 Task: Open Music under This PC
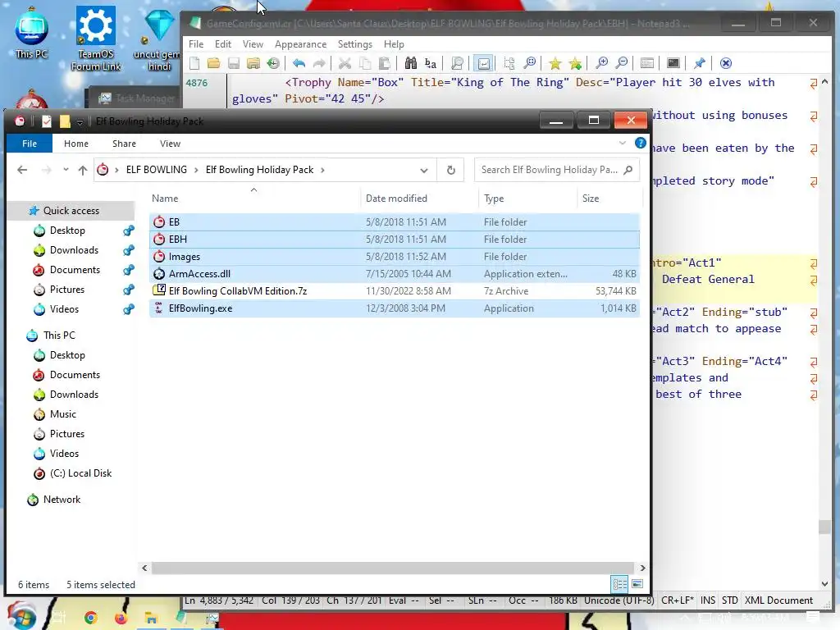62,414
